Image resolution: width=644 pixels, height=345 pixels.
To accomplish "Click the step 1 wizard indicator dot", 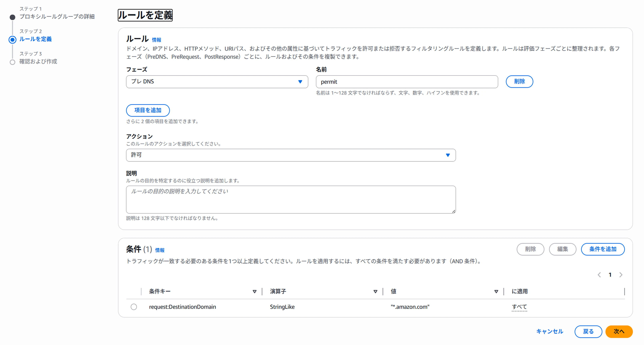I will [x=13, y=17].
